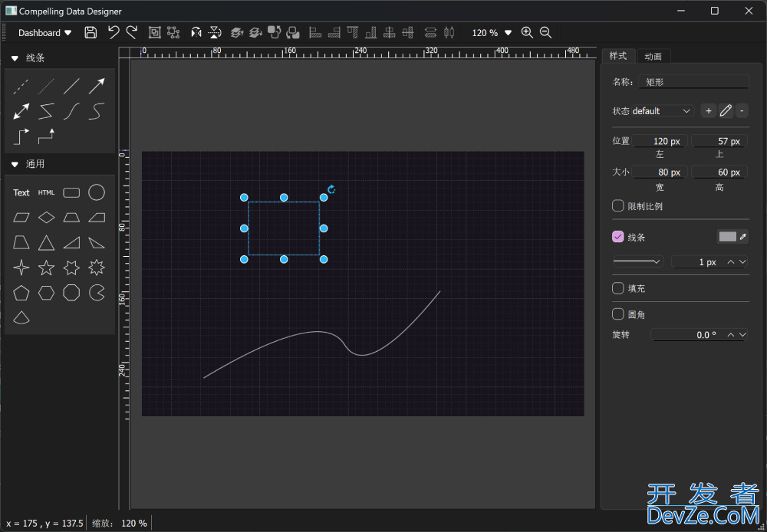Increase the 旋转 angle with up arrow
The width and height of the screenshot is (767, 532).
[731, 335]
